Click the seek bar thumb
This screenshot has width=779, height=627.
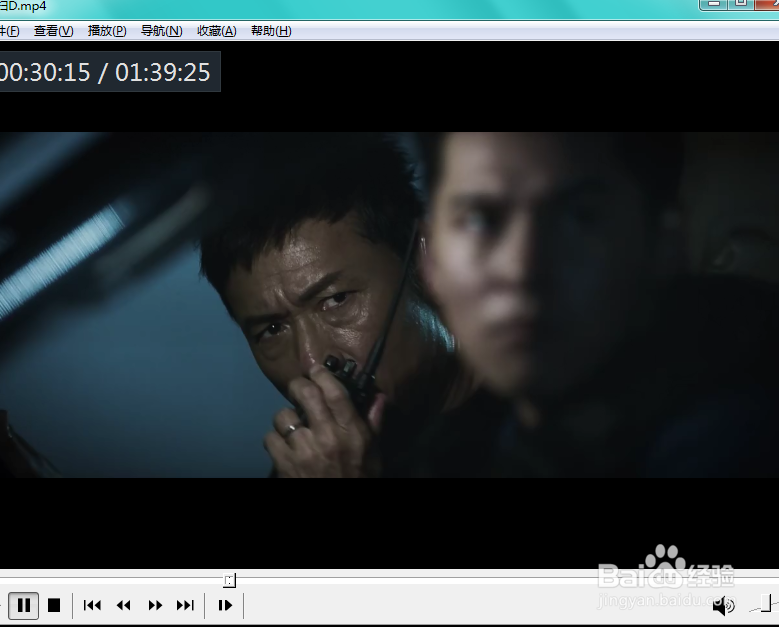[x=230, y=580]
